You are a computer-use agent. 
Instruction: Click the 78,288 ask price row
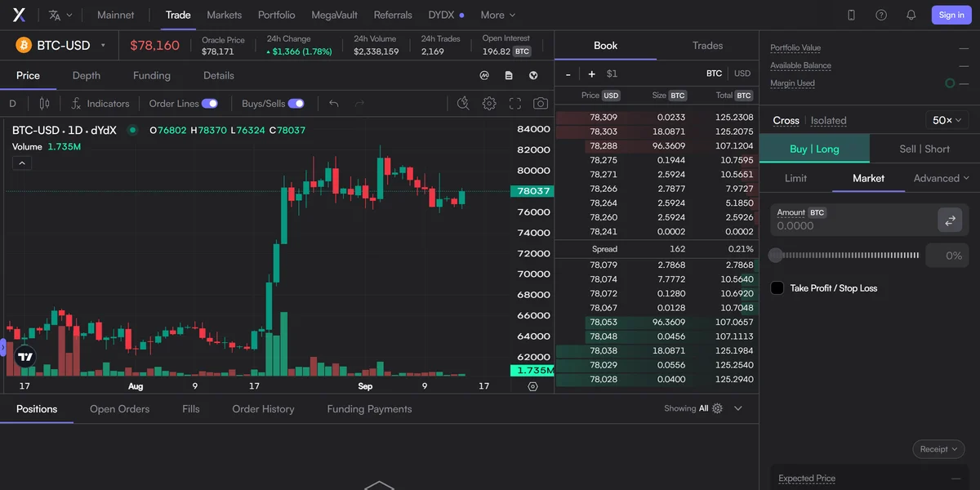tap(657, 145)
